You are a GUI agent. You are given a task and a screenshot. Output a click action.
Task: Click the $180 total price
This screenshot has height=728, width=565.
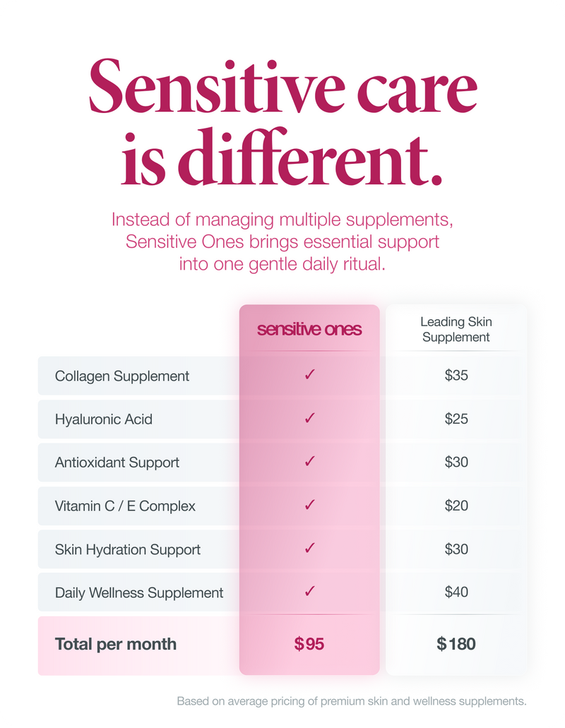pos(456,644)
